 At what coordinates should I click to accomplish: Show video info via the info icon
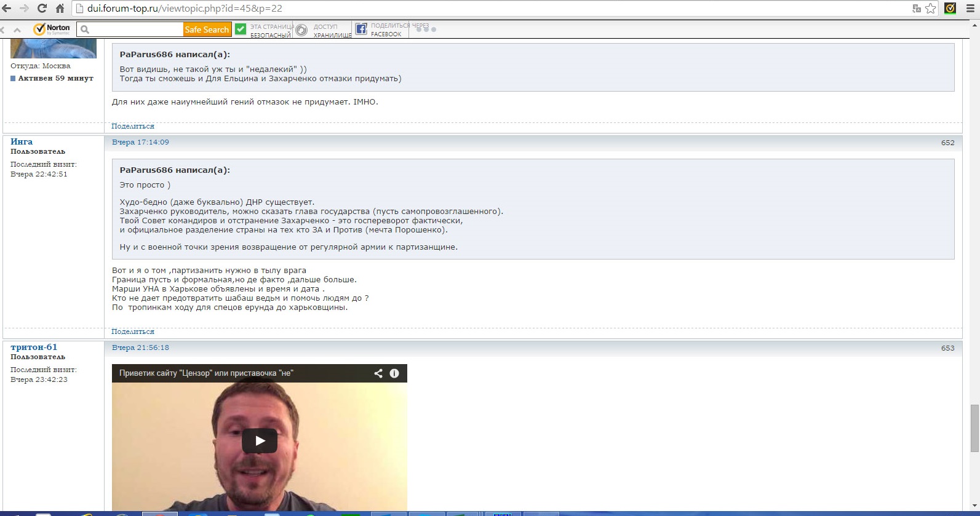(x=394, y=373)
